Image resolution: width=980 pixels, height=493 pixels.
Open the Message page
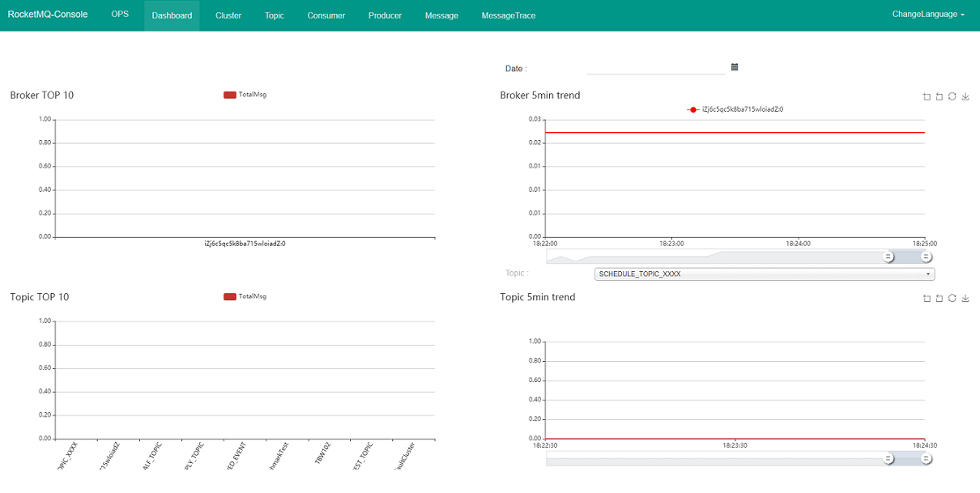coord(441,15)
